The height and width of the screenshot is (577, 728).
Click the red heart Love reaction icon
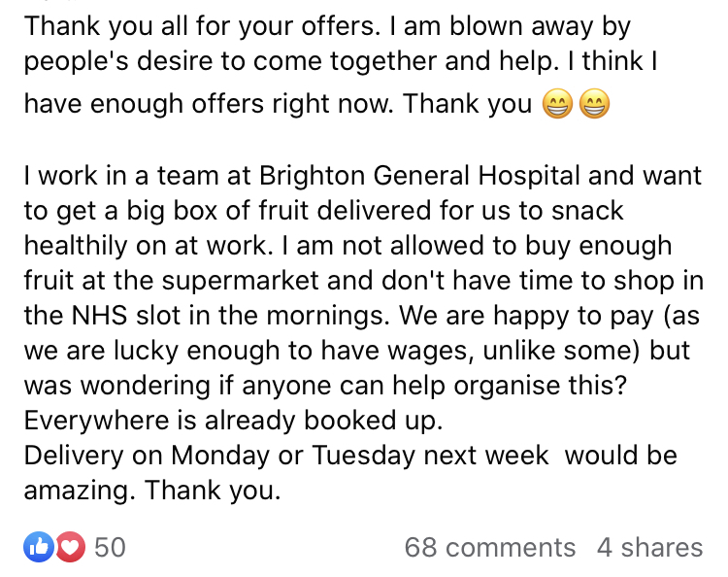point(71,547)
